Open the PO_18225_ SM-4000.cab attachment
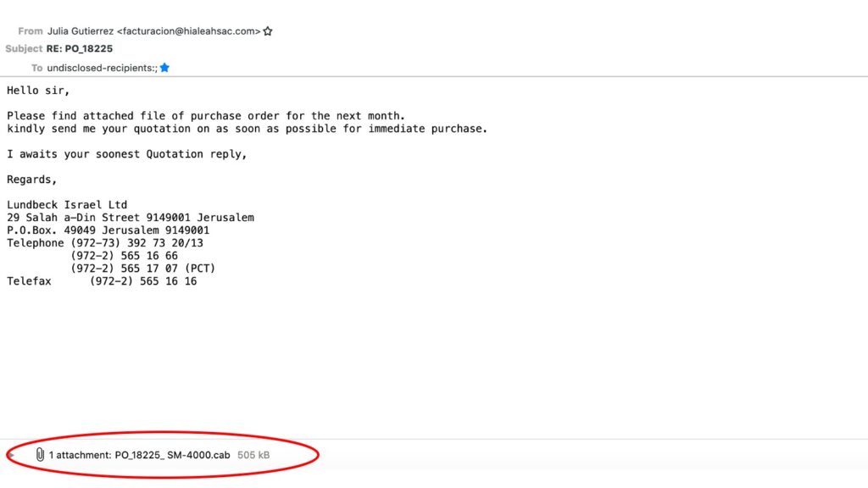The image size is (868, 488). click(170, 455)
